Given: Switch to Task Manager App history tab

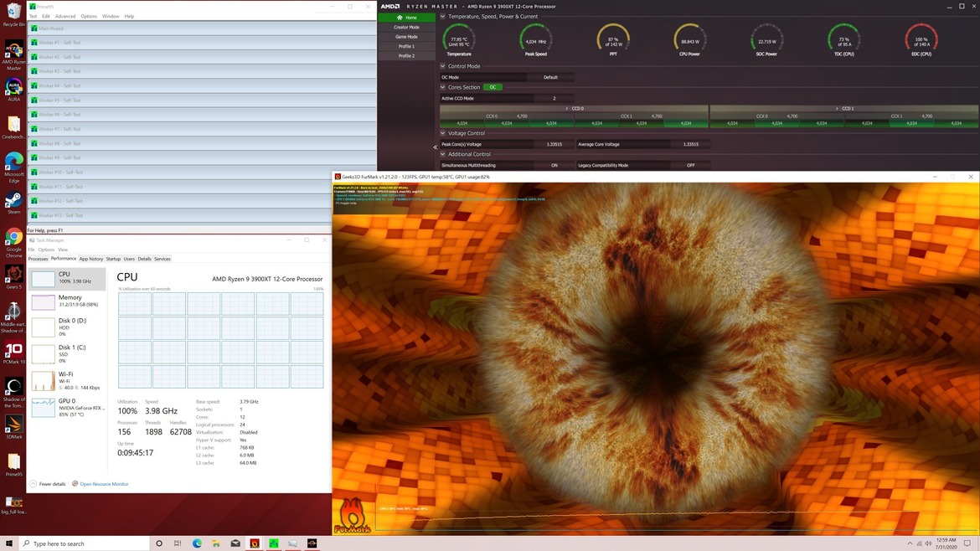Looking at the screenshot, I should point(91,259).
